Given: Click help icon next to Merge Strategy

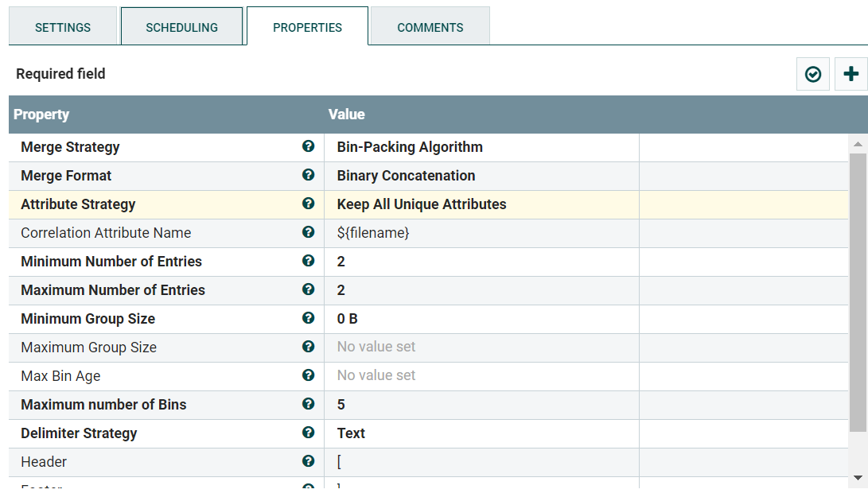Looking at the screenshot, I should pyautogui.click(x=308, y=146).
